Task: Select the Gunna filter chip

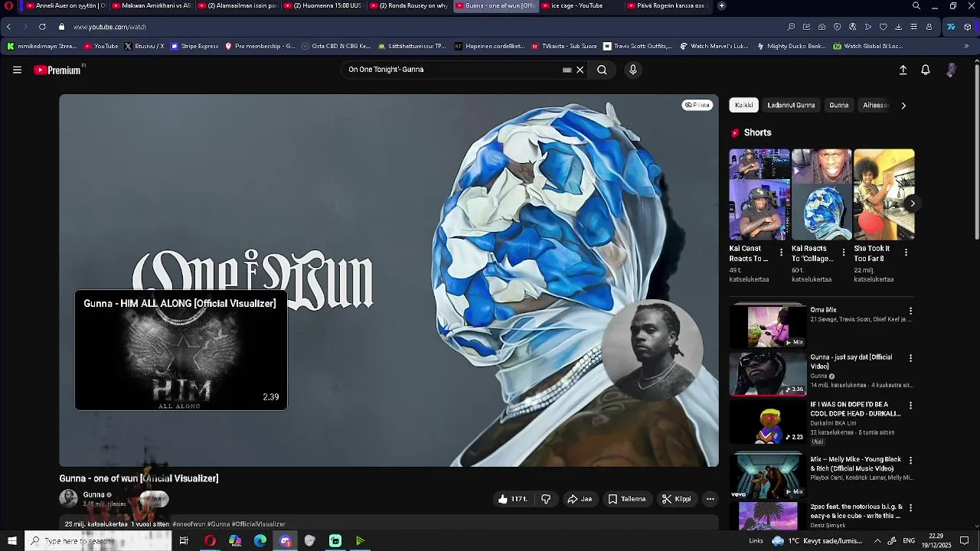Action: click(x=839, y=106)
